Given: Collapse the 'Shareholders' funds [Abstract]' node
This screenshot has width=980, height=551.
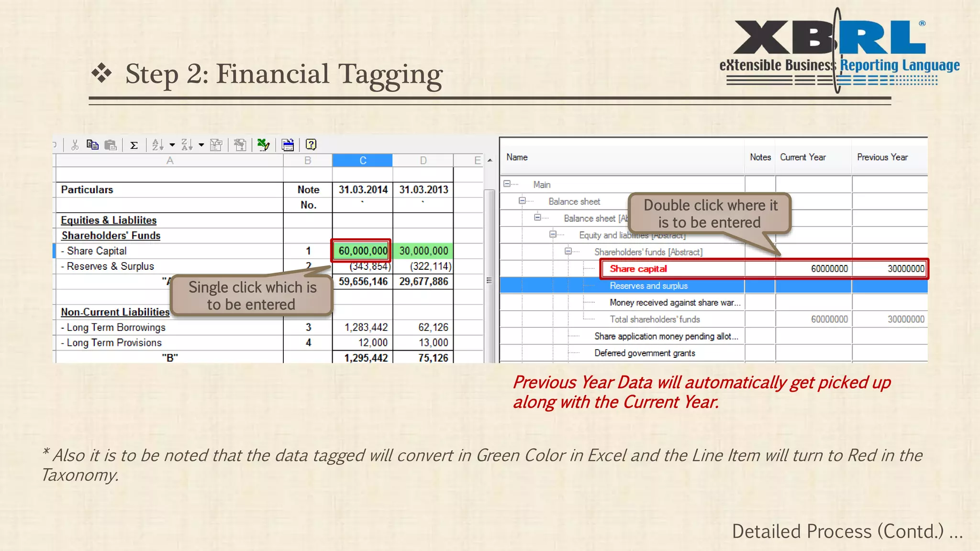Looking at the screenshot, I should point(568,251).
